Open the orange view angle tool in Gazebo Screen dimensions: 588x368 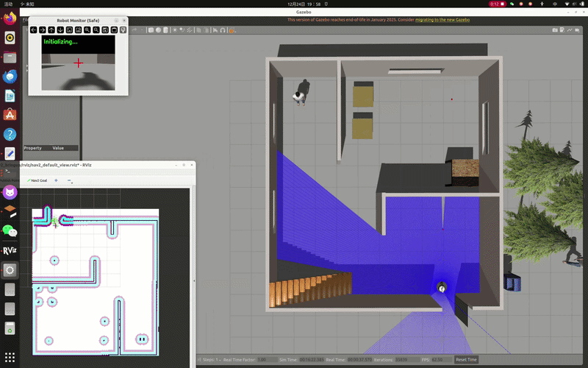[232, 30]
